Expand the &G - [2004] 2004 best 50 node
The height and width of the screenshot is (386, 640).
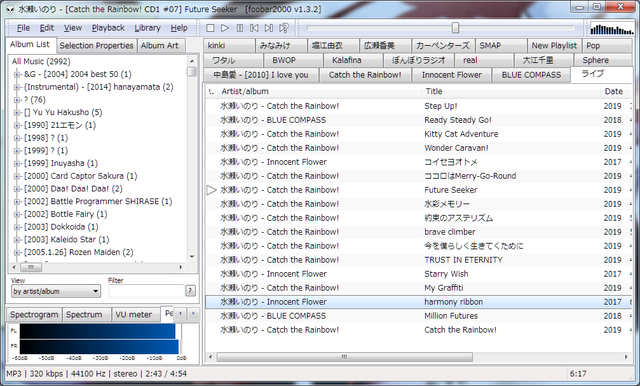coord(17,74)
